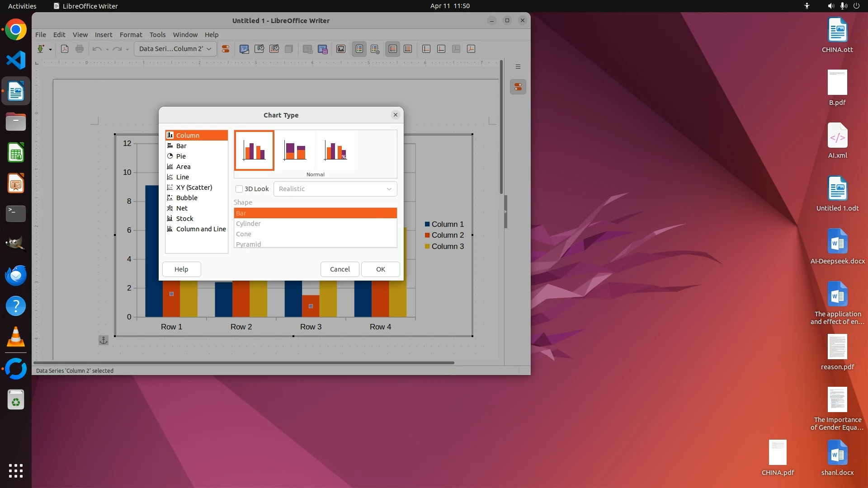Select the Pie chart type
The image size is (868, 488).
pyautogui.click(x=181, y=156)
